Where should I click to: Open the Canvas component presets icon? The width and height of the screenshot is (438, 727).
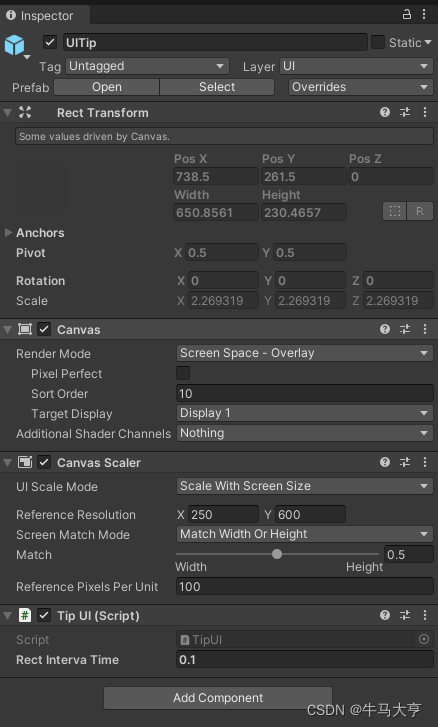[x=405, y=329]
